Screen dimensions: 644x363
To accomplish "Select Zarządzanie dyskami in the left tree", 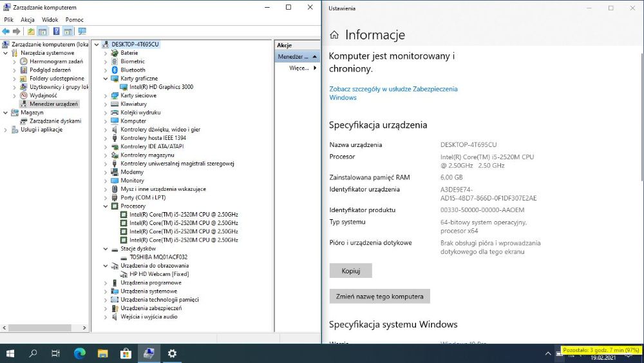I will [55, 121].
